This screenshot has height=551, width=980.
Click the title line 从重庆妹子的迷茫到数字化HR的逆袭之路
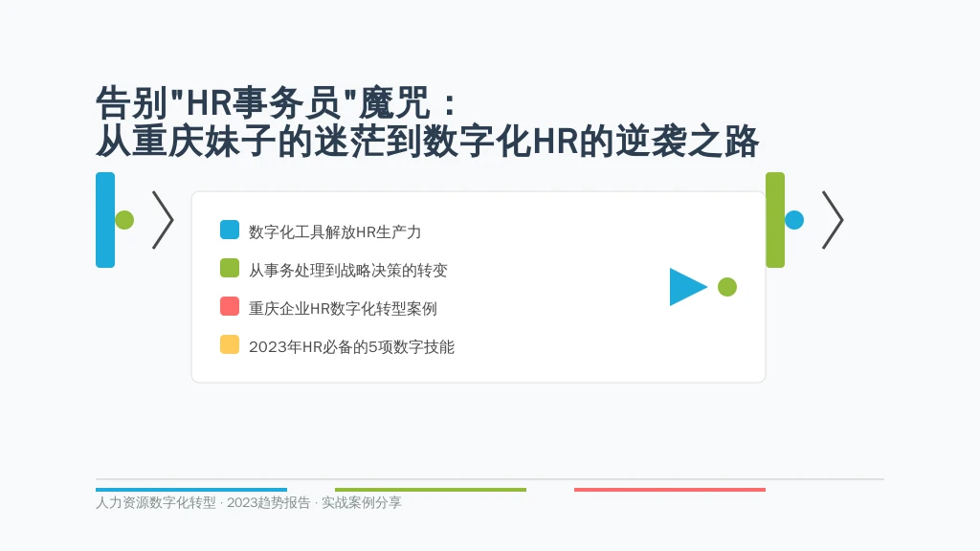(428, 142)
